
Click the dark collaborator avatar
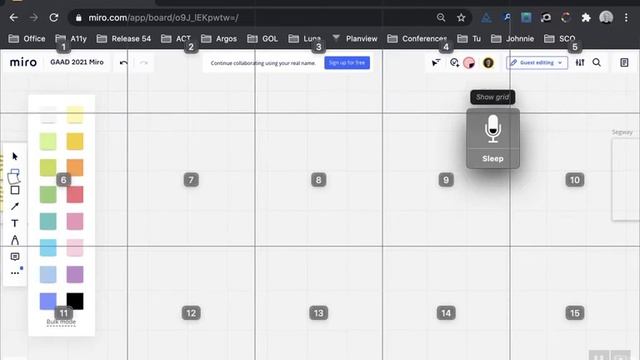[488, 63]
